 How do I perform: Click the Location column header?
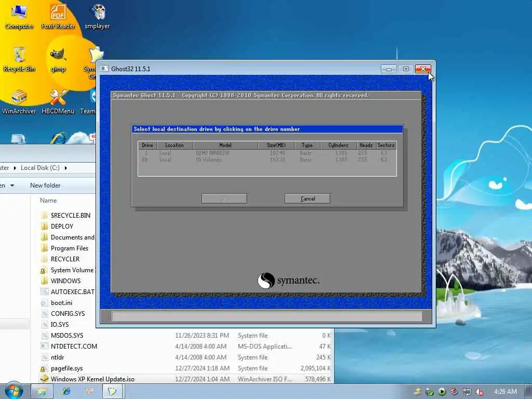click(x=175, y=145)
